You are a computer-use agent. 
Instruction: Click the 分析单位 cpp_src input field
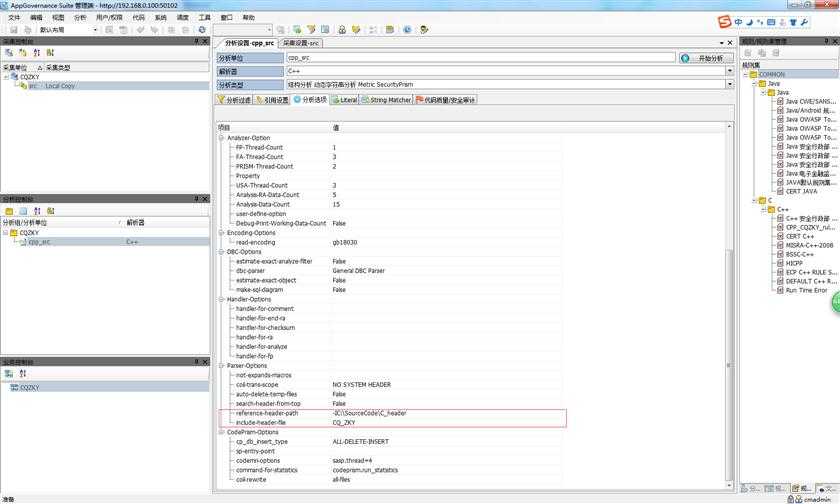pos(481,58)
